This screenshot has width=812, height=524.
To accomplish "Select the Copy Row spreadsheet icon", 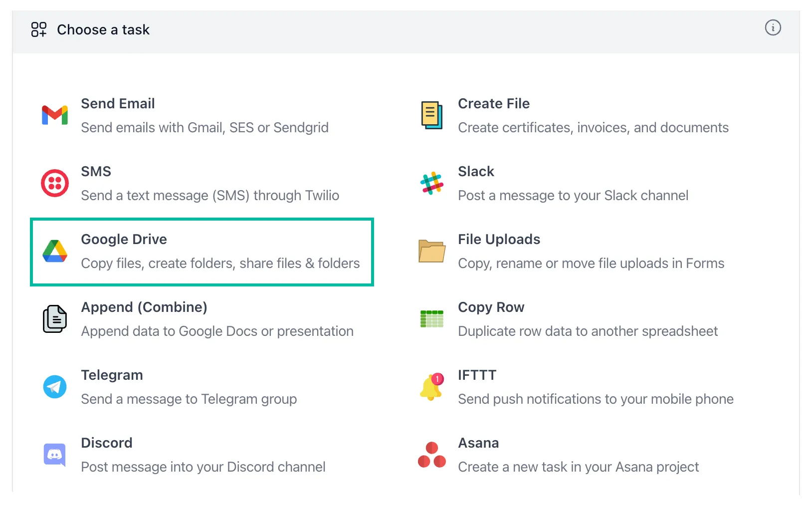I will [x=431, y=318].
